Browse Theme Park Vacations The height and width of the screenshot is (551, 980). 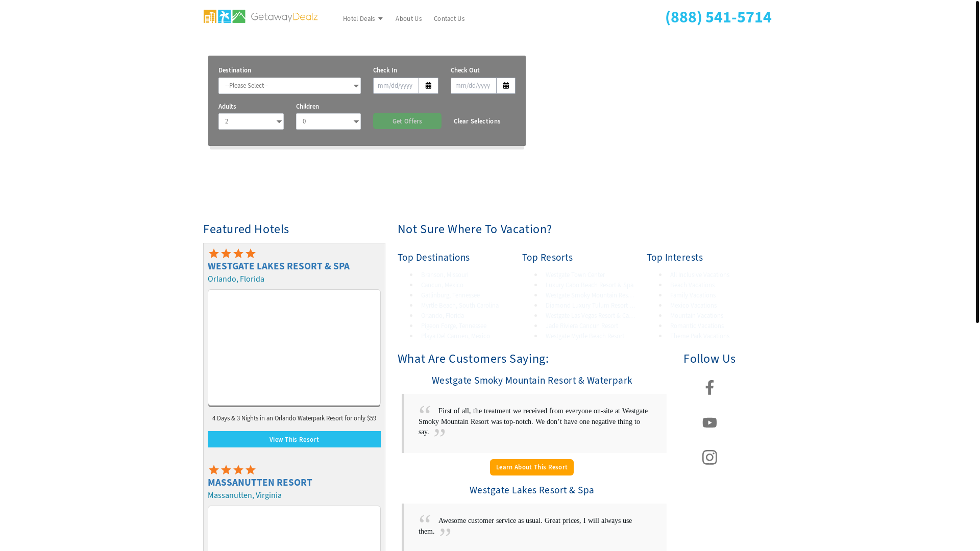700,336
